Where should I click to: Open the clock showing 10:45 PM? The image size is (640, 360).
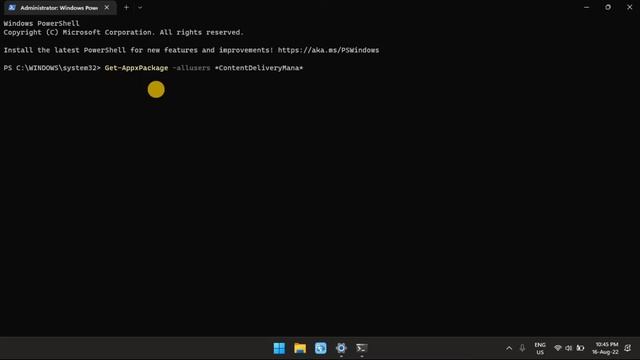pyautogui.click(x=606, y=348)
